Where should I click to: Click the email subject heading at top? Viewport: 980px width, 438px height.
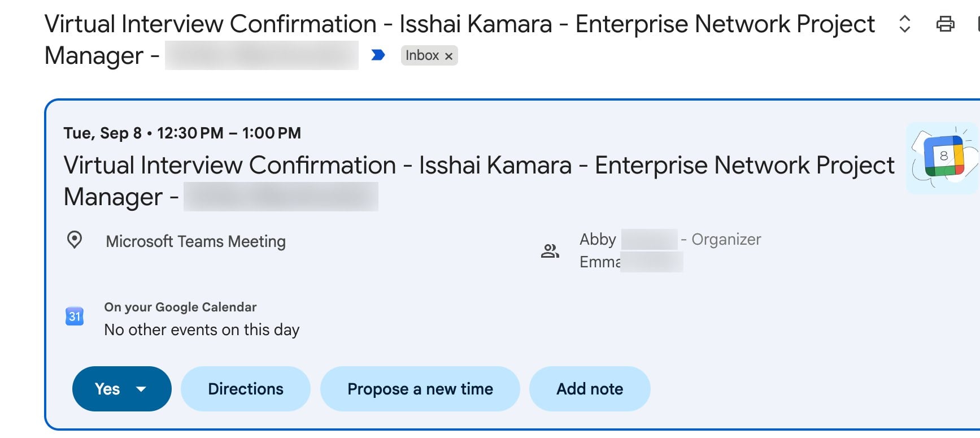(459, 40)
